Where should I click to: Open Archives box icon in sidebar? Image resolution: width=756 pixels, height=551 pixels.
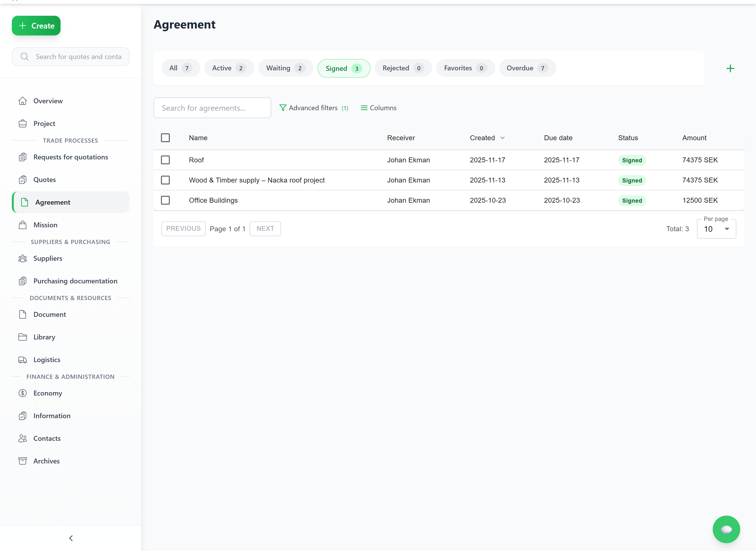pyautogui.click(x=22, y=461)
